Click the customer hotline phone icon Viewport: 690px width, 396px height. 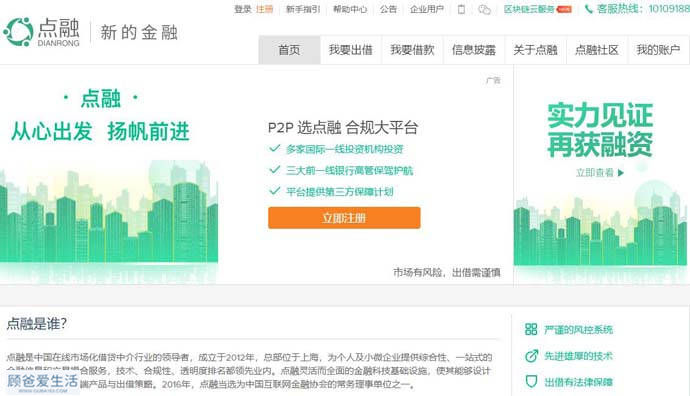pyautogui.click(x=588, y=9)
